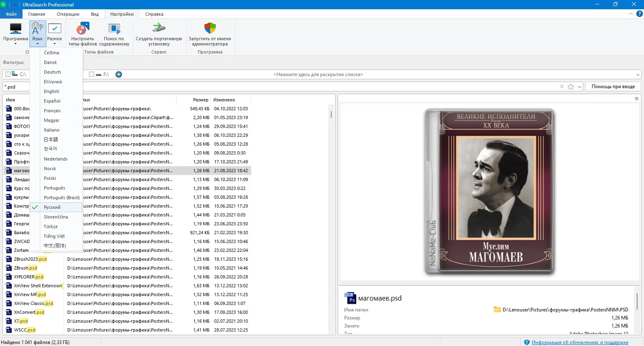Screen dimensions: 644x346
Task: Click the Magomaev poster preview thumbnail
Action: coord(489,192)
